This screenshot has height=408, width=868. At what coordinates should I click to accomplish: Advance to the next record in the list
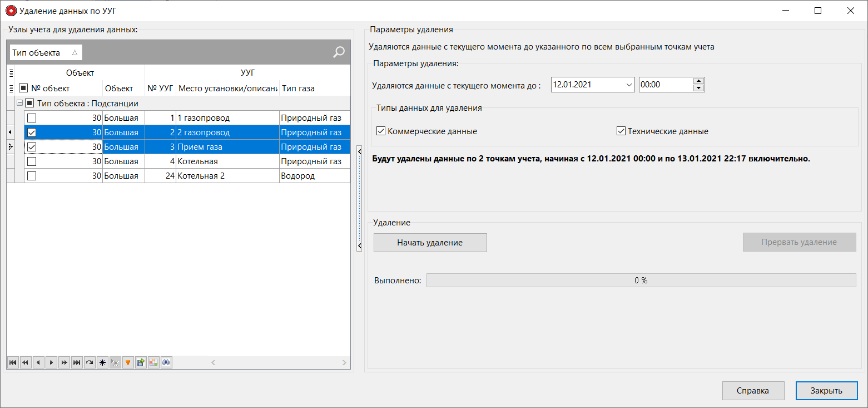tap(51, 362)
